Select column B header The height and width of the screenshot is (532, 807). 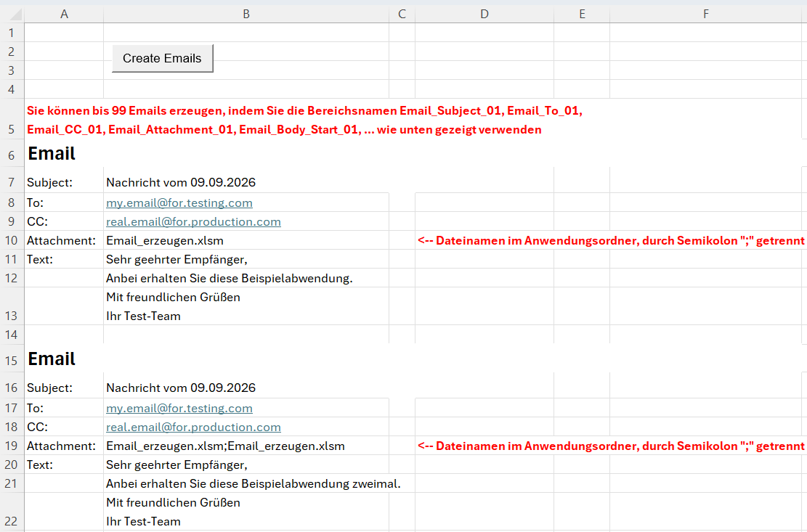click(246, 15)
